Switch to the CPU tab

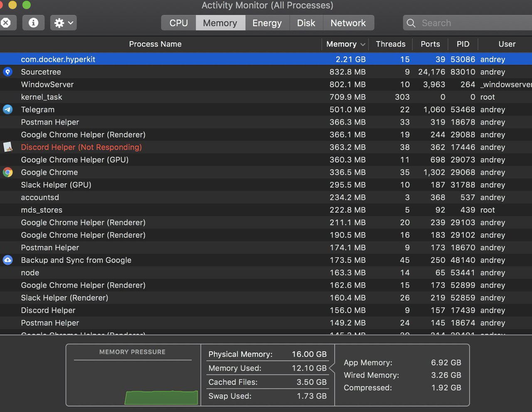pos(179,23)
